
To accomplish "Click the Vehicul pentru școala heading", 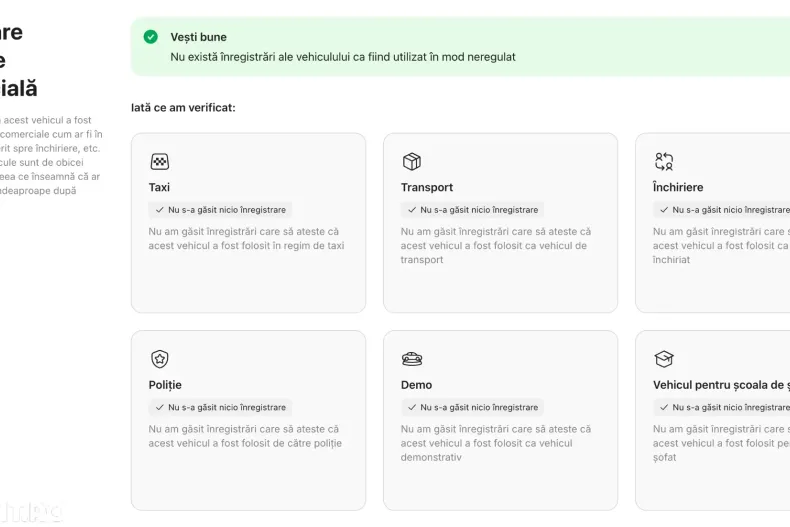I will pyautogui.click(x=720, y=385).
